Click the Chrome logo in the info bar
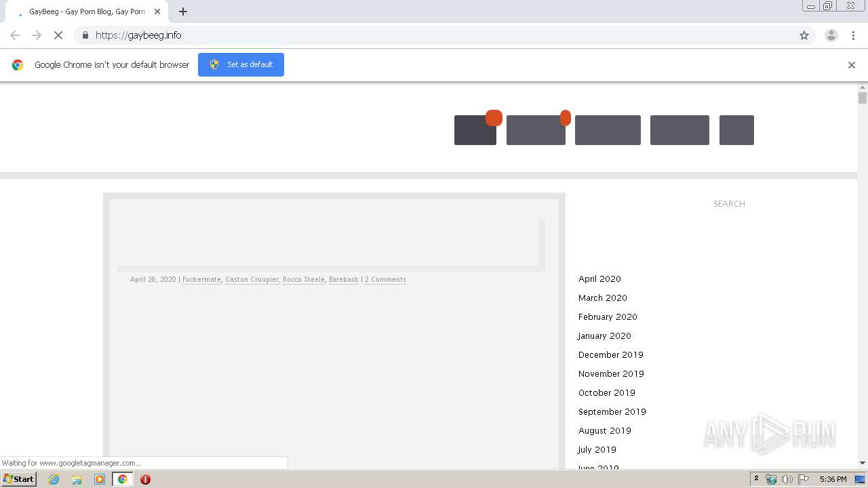 [x=18, y=65]
